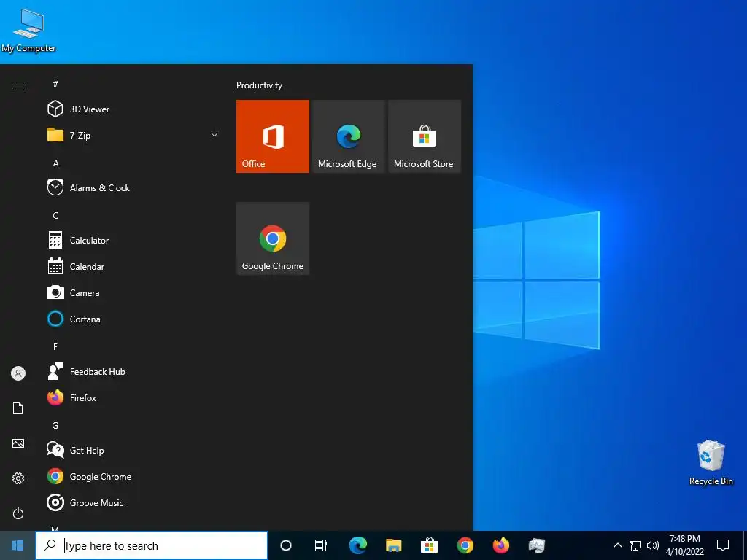Open Documents from Start sidebar
Viewport: 747px width, 560px height.
click(x=18, y=408)
